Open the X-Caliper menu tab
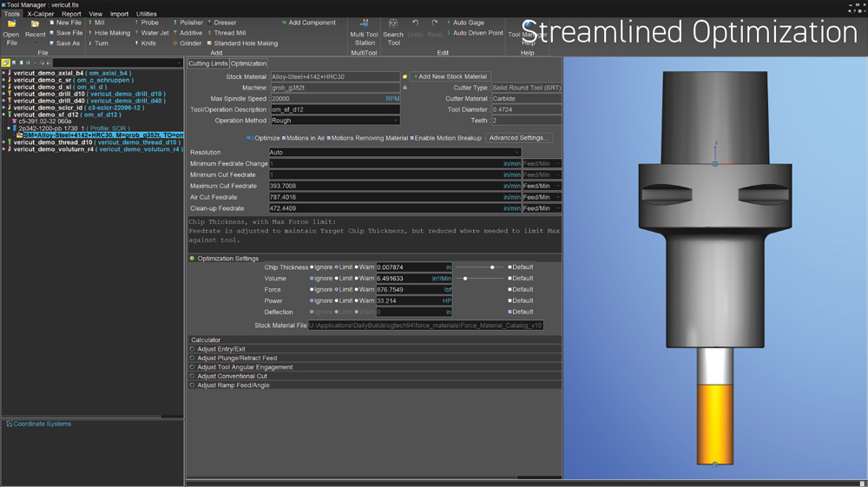Image resolution: width=868 pixels, height=487 pixels. (40, 14)
